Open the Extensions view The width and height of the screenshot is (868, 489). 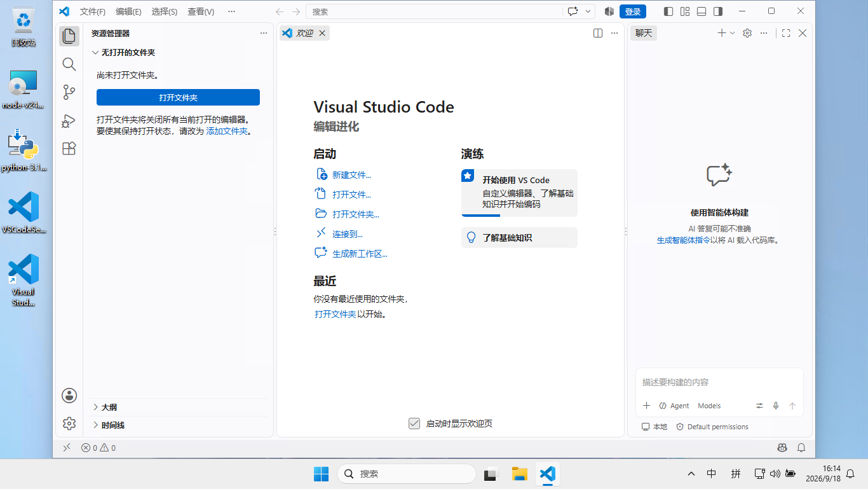69,148
